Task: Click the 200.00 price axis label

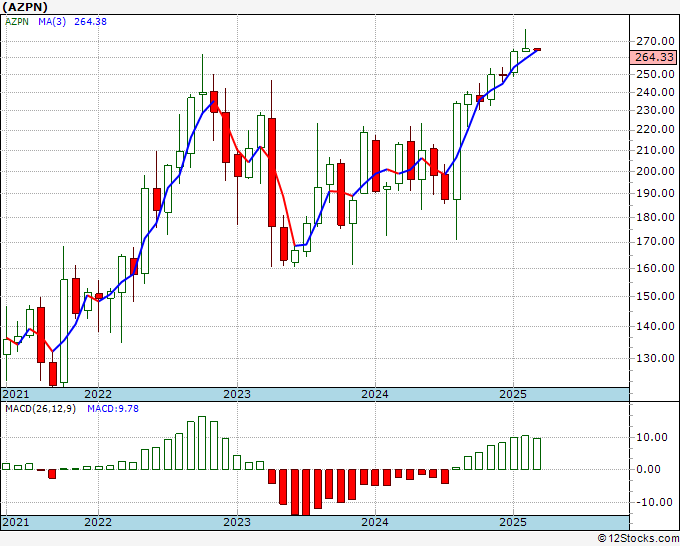Action: pos(655,171)
